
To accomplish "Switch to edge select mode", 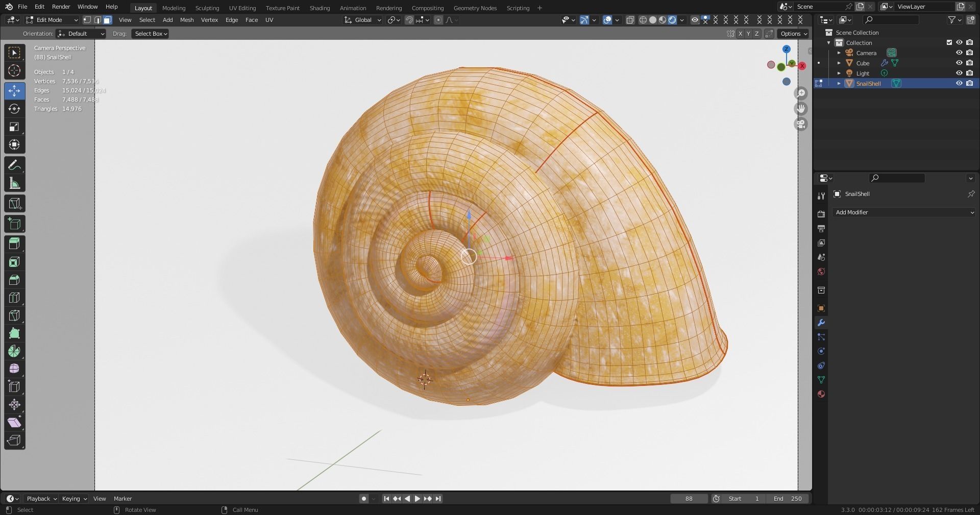I will 97,20.
